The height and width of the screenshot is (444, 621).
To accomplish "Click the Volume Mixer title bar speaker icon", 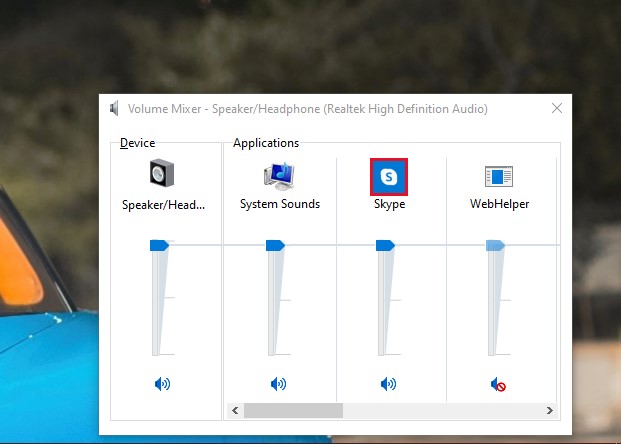I will pos(114,108).
